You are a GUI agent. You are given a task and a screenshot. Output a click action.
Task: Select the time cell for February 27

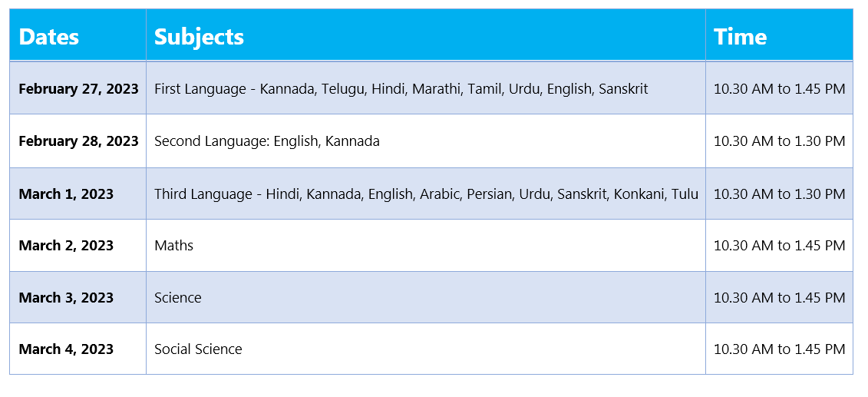tap(779, 88)
